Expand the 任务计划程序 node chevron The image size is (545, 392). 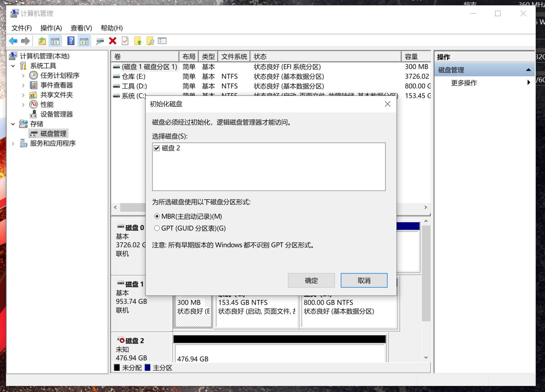tap(23, 75)
